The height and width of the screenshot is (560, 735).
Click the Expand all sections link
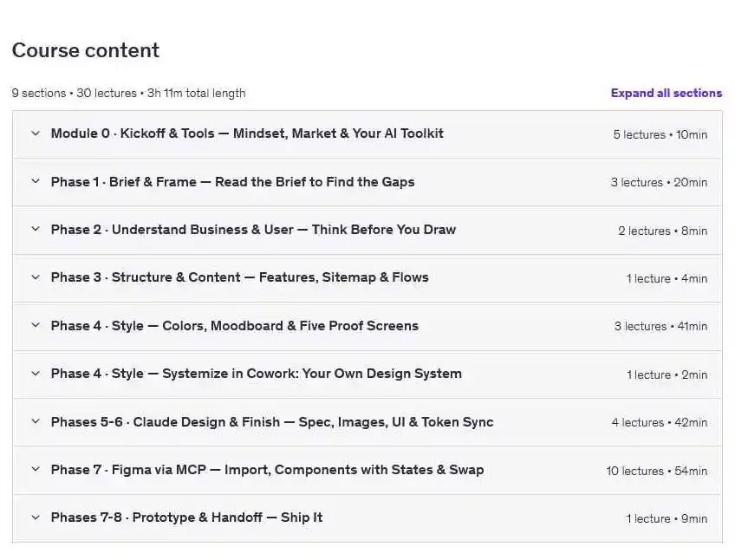click(x=666, y=93)
